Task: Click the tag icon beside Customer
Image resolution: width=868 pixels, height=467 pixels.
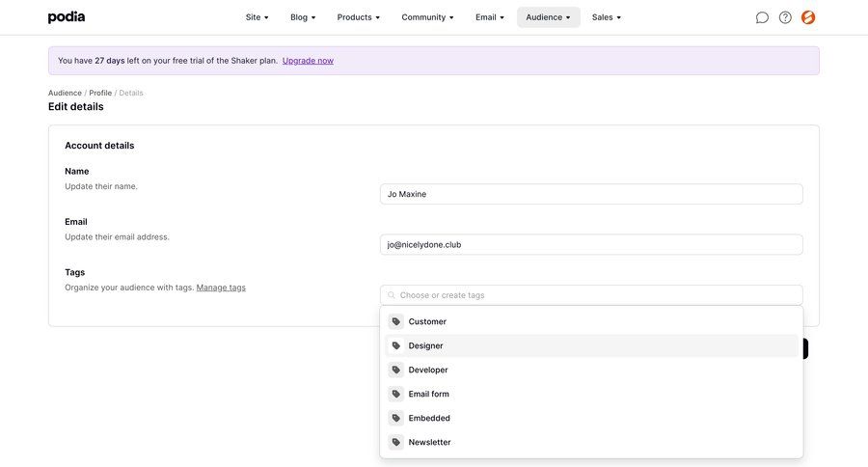Action: (x=395, y=321)
